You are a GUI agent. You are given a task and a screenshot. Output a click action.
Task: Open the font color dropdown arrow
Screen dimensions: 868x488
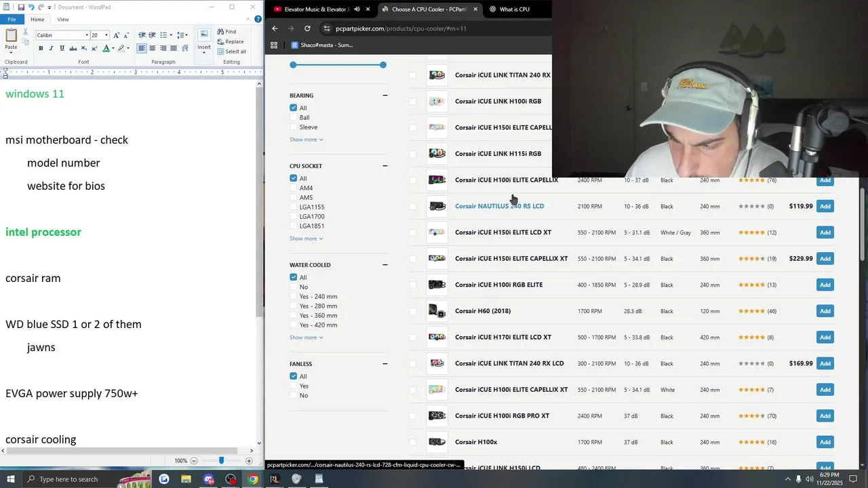pos(113,48)
